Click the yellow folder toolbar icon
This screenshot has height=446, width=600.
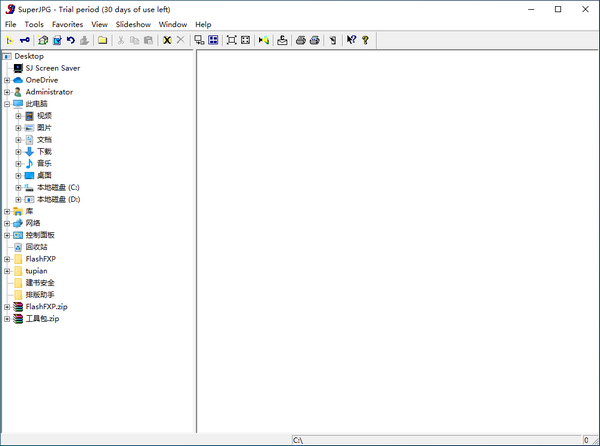pyautogui.click(x=103, y=40)
